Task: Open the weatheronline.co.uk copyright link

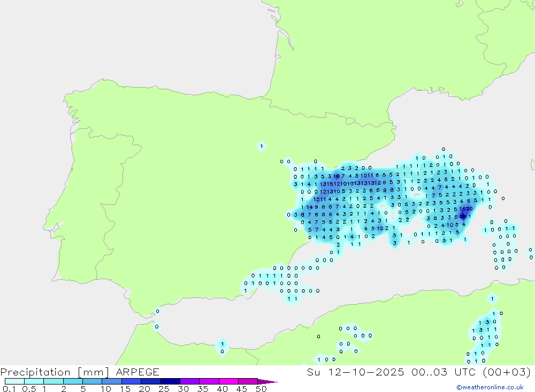Action: (490, 387)
